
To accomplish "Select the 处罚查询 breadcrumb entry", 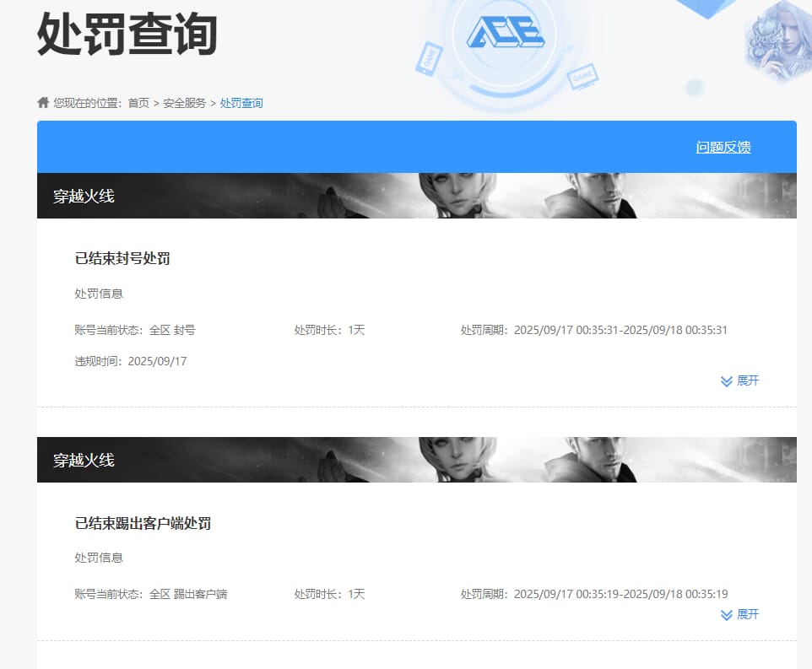I will (241, 102).
